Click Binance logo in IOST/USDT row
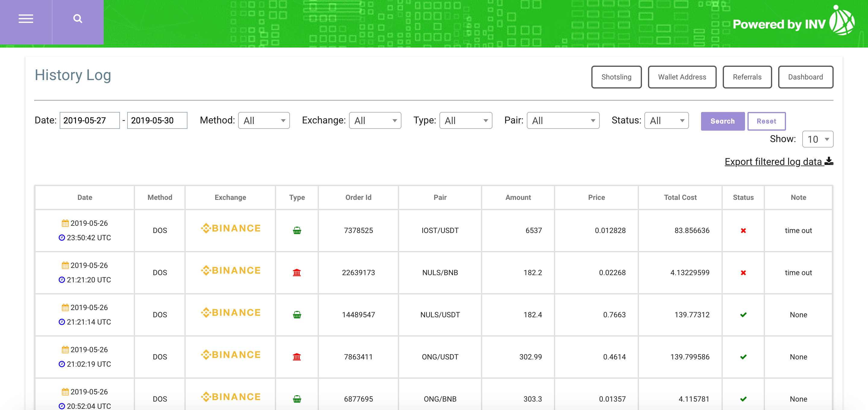The height and width of the screenshot is (410, 868). pos(231,228)
